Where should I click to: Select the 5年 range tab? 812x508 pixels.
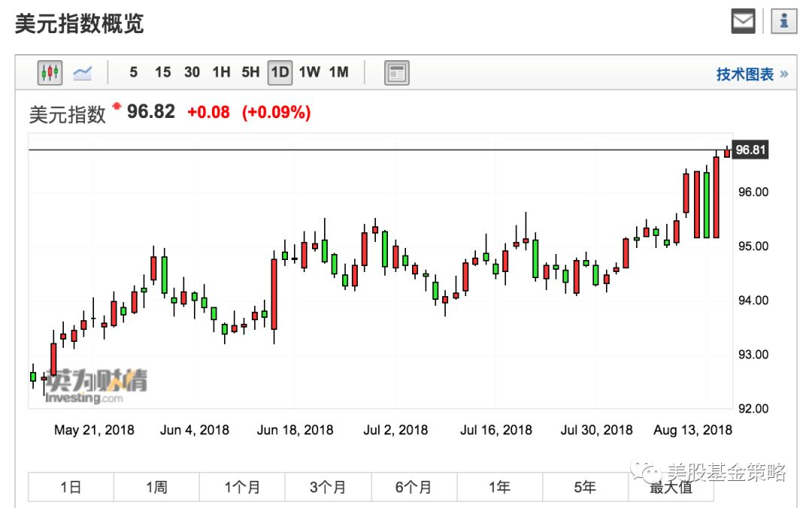click(x=585, y=488)
